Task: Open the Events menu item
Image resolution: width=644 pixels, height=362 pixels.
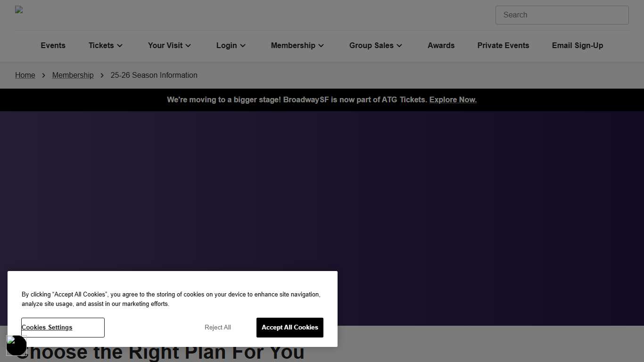Action: click(53, 46)
